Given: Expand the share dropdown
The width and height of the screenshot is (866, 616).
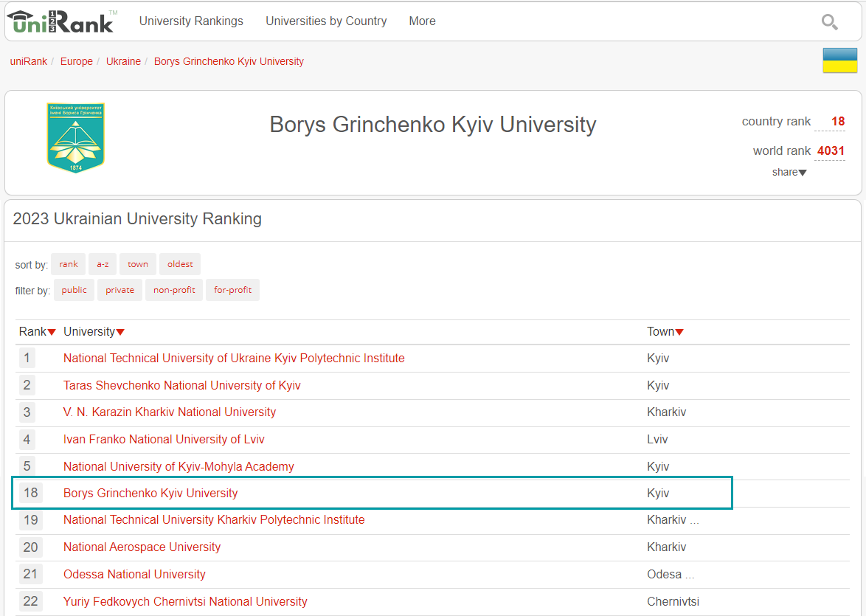Looking at the screenshot, I should [x=789, y=172].
